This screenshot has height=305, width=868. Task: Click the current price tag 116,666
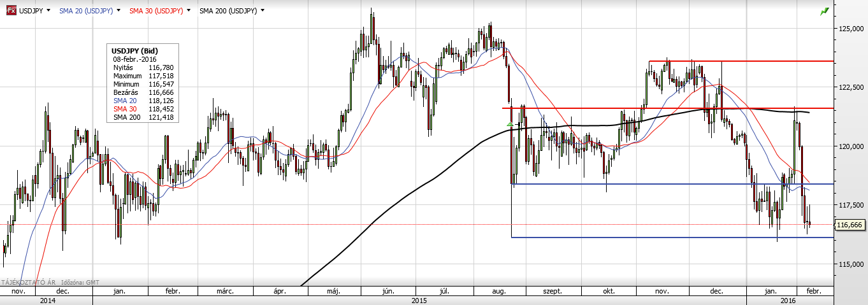851,225
